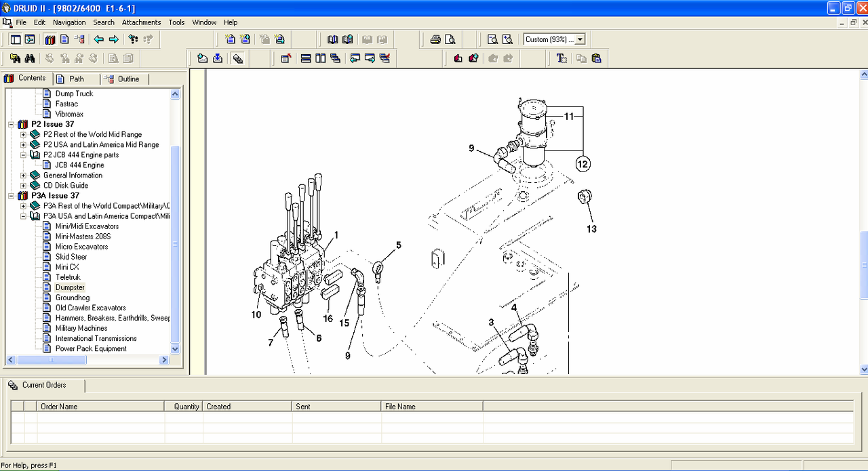Open Print Preview with the magnifier-page icon
This screenshot has width=868, height=471.
point(450,39)
